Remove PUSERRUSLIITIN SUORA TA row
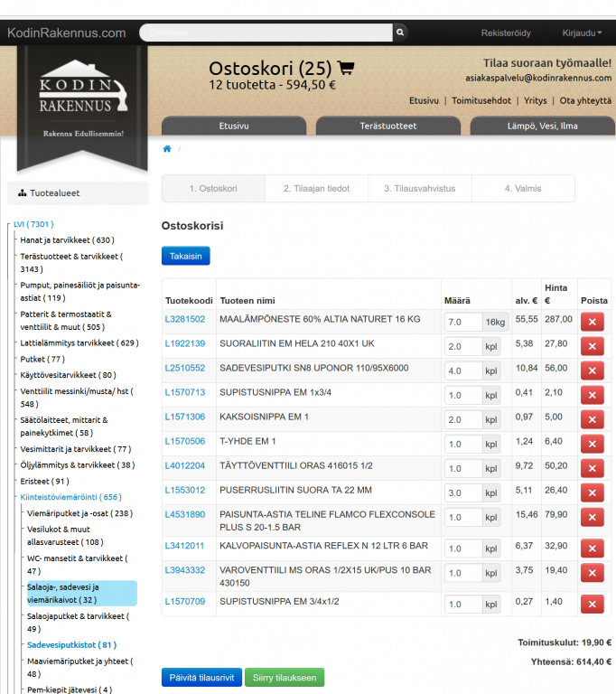 click(x=593, y=492)
